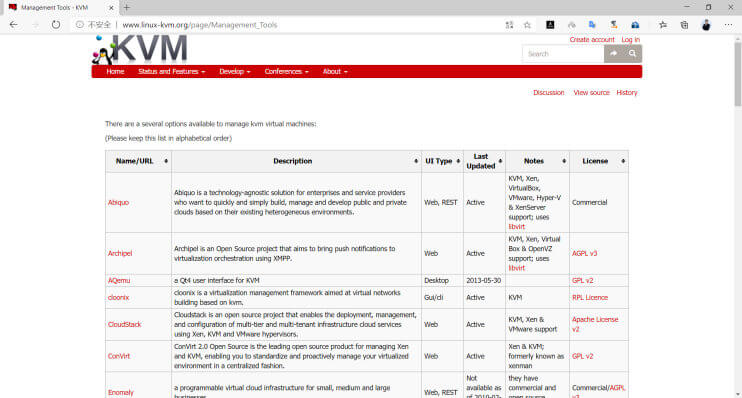Open libvirt link in Abiquo notes
This screenshot has height=398, width=742.
tap(516, 227)
